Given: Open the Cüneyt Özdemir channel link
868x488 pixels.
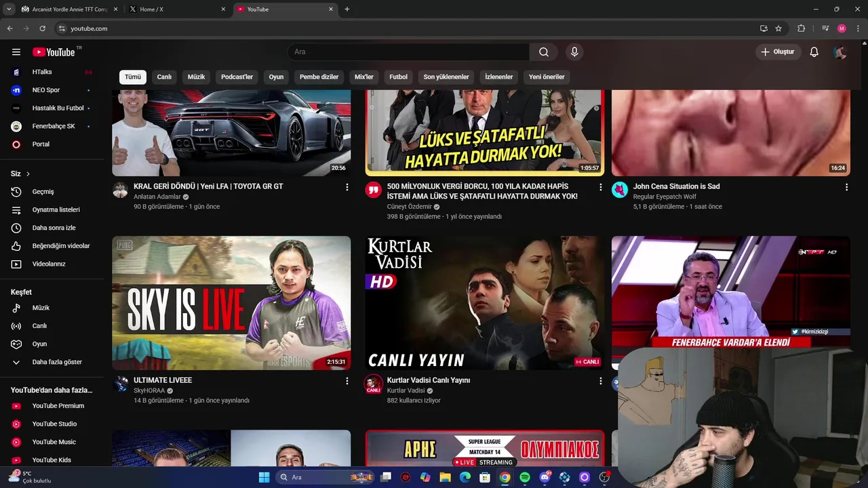Looking at the screenshot, I should (410, 207).
